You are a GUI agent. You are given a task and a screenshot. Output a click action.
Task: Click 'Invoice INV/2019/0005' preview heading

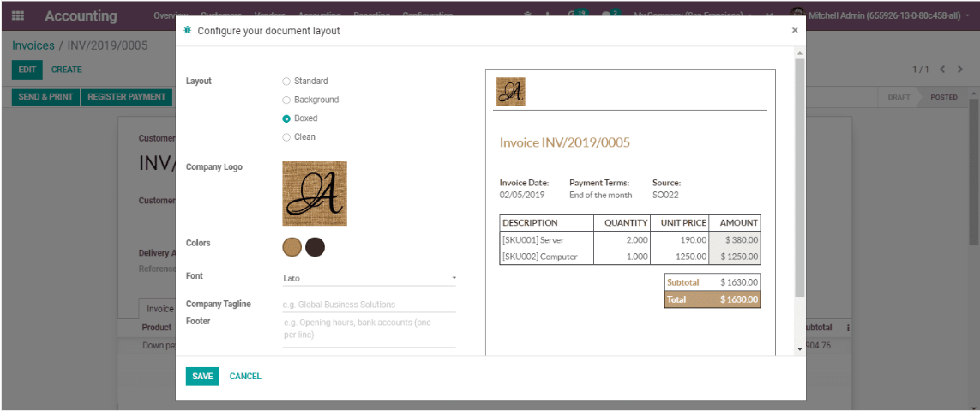(564, 142)
